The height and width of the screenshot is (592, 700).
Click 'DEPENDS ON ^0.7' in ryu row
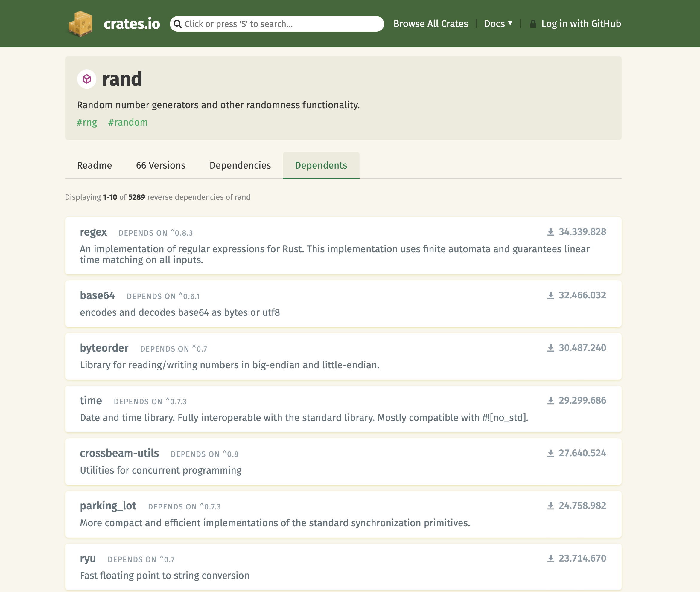coord(141,560)
